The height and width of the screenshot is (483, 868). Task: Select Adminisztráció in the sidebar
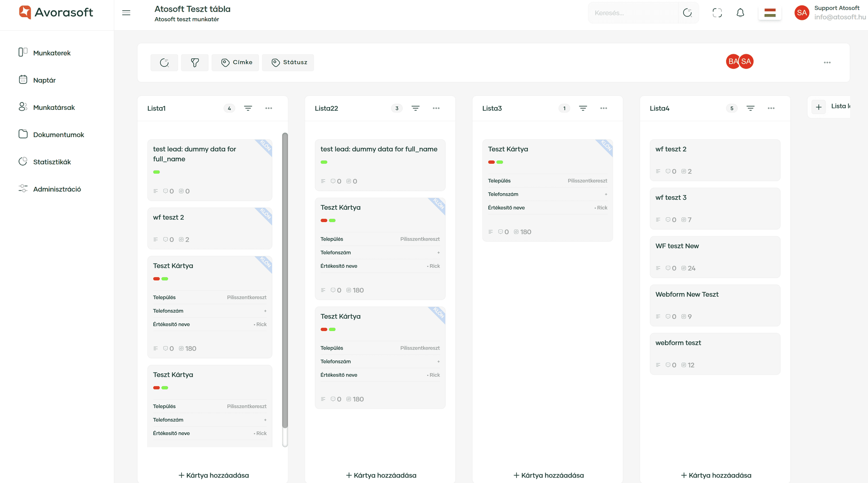(57, 189)
